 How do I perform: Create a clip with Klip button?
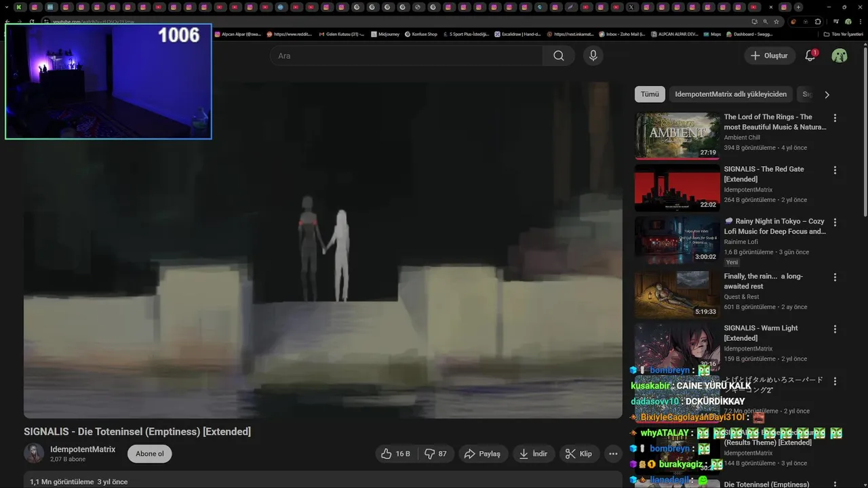pos(579,453)
